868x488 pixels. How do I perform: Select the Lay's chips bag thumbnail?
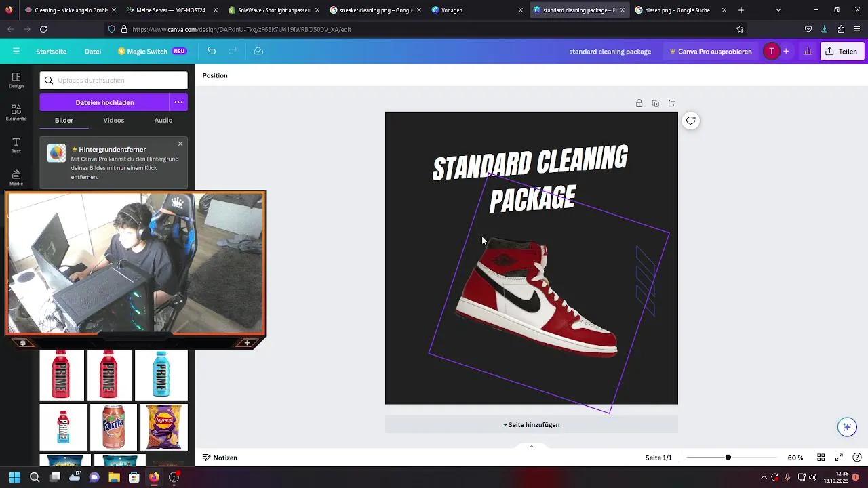point(164,427)
